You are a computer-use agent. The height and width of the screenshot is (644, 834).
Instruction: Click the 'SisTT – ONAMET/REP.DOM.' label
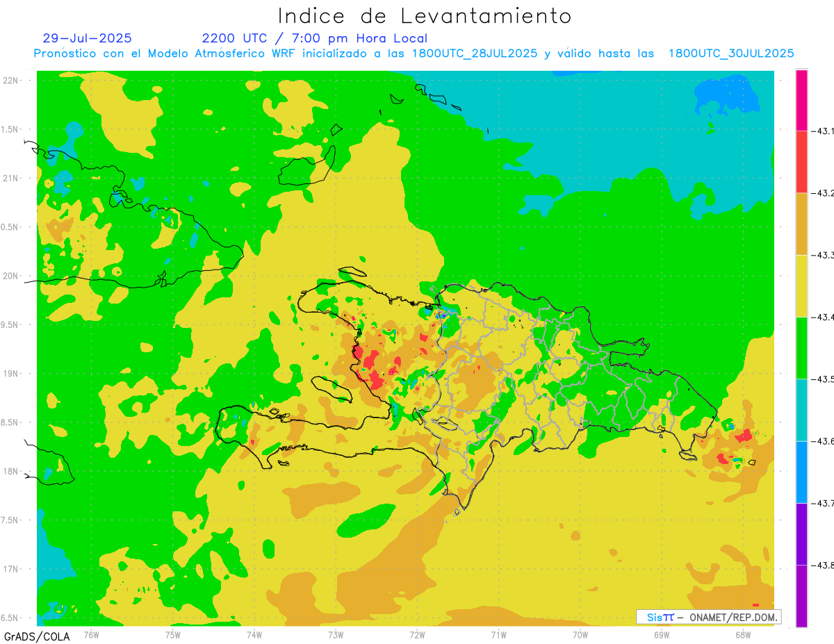pos(709,617)
